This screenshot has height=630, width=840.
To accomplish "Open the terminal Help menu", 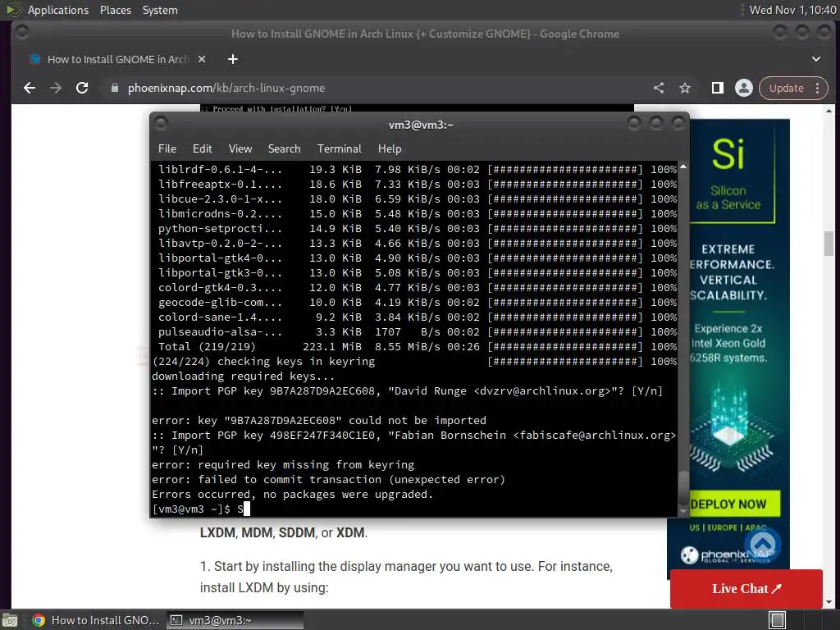I will coord(390,148).
